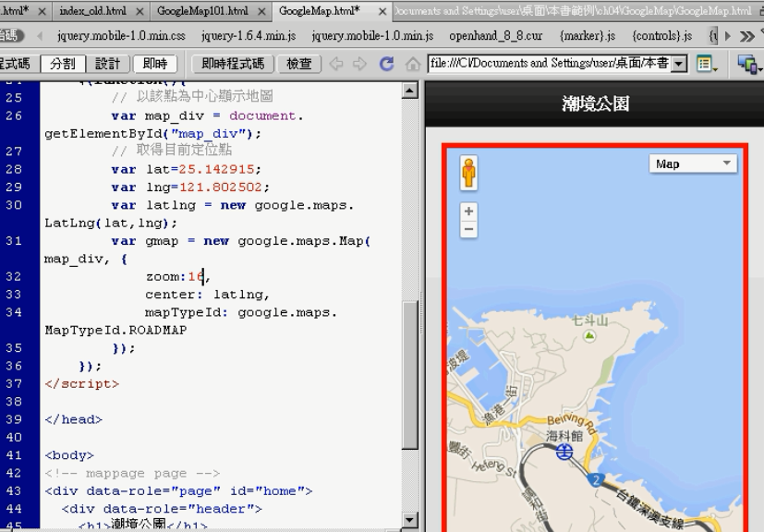Image resolution: width=764 pixels, height=532 pixels.
Task: Switch to the index_old.html document tab
Action: pyautogui.click(x=92, y=11)
